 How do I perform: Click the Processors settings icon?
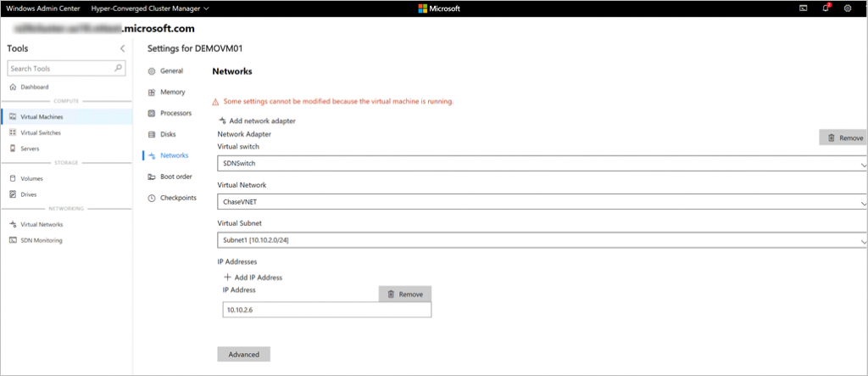[152, 113]
